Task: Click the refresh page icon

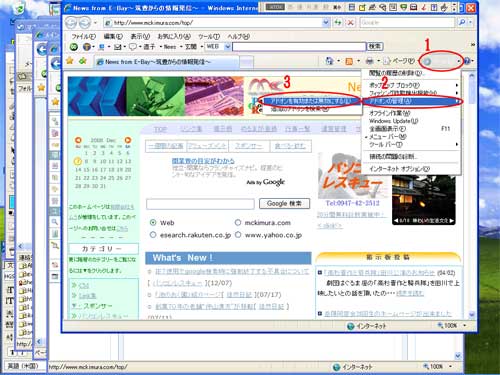Action: pos(338,22)
